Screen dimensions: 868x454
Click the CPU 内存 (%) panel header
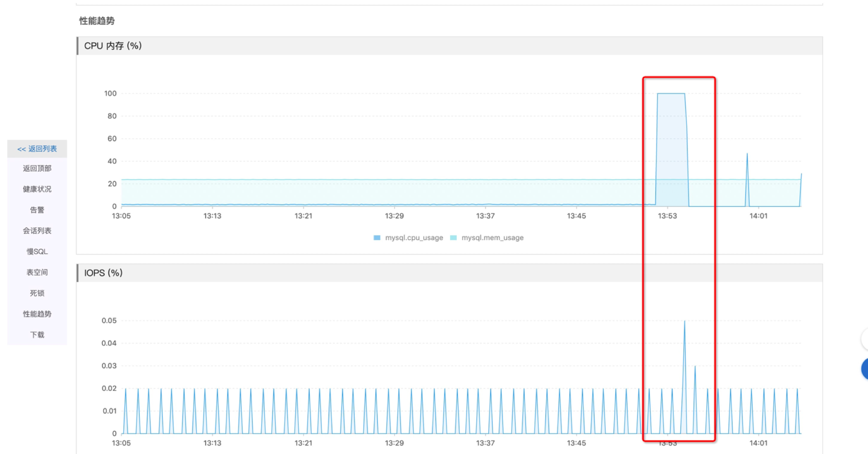(x=113, y=46)
